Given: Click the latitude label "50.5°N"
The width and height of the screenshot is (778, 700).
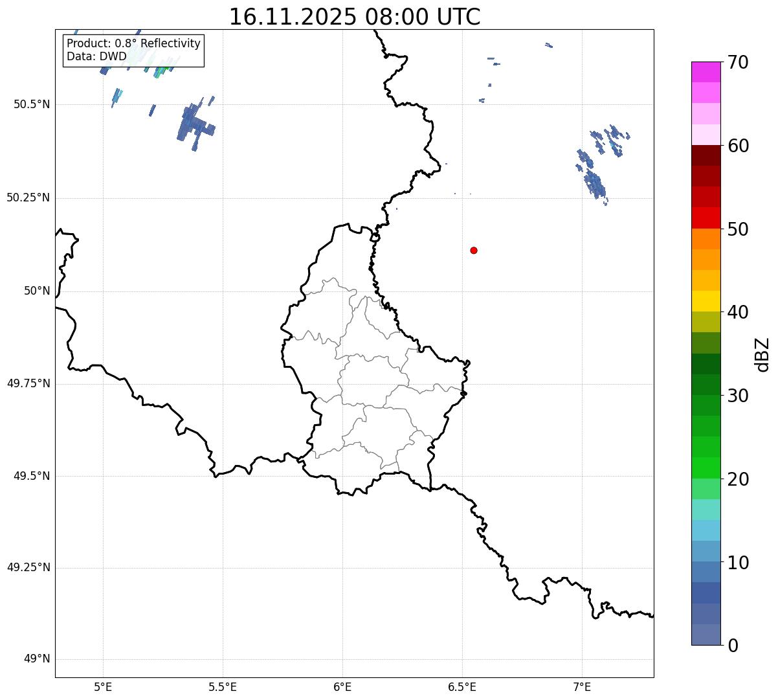Looking at the screenshot, I should click(31, 104).
